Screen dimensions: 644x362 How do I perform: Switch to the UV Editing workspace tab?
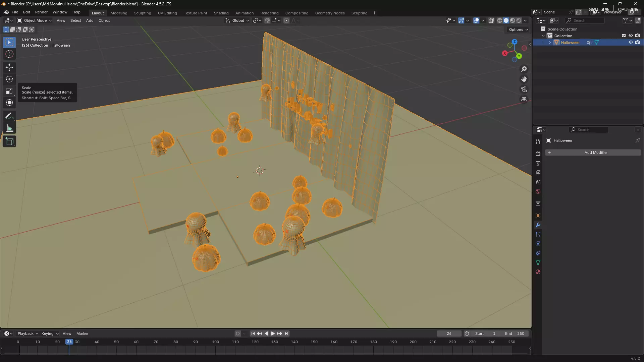point(167,13)
